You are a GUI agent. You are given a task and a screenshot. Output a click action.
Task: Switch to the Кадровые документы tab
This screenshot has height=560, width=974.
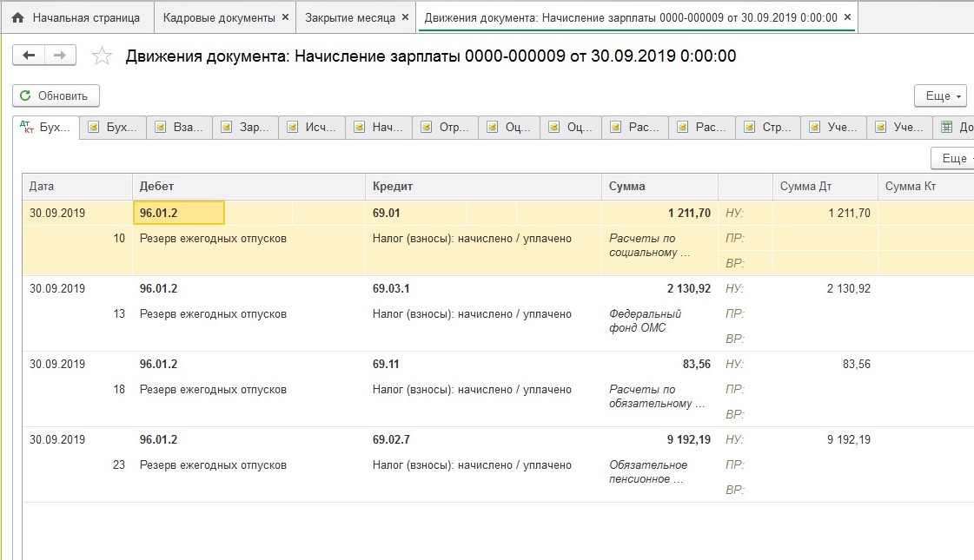click(219, 17)
